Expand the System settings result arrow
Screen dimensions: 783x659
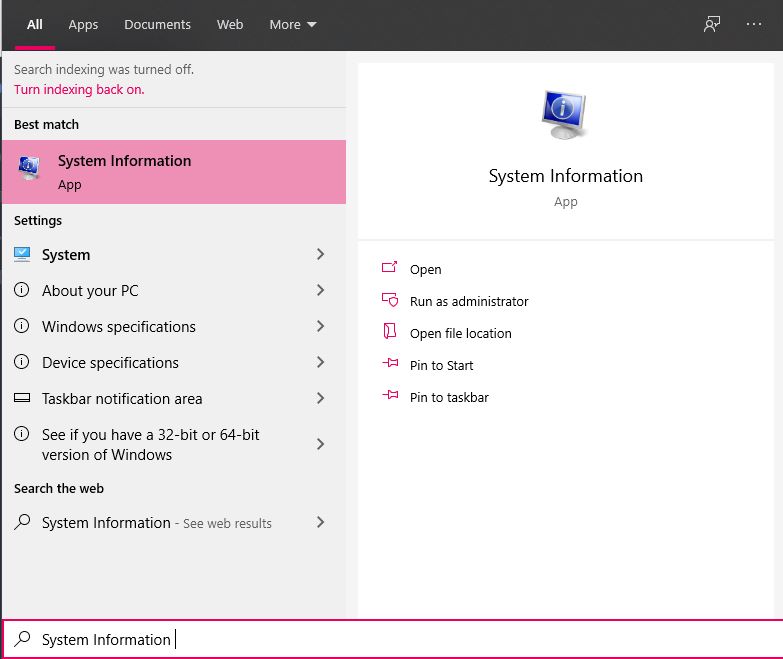click(x=321, y=254)
